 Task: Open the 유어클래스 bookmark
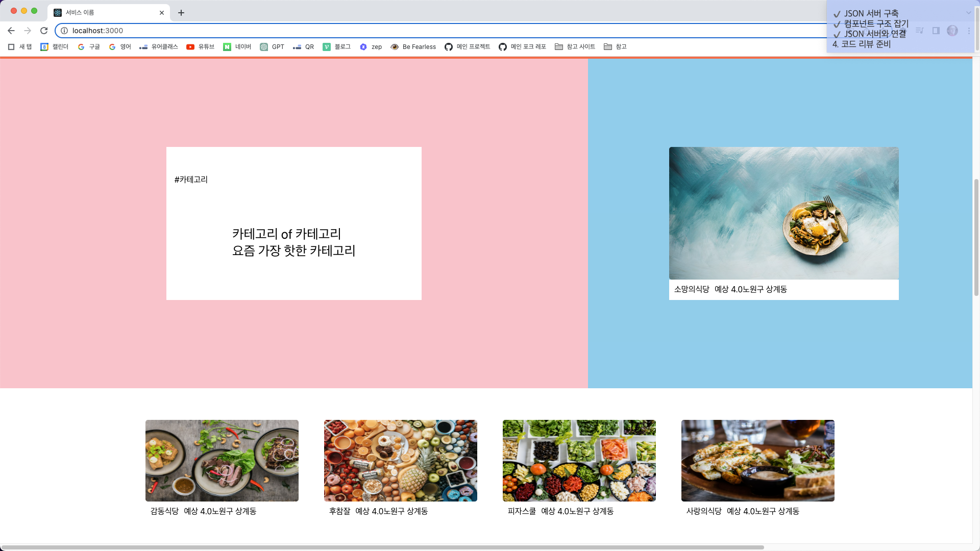(159, 47)
